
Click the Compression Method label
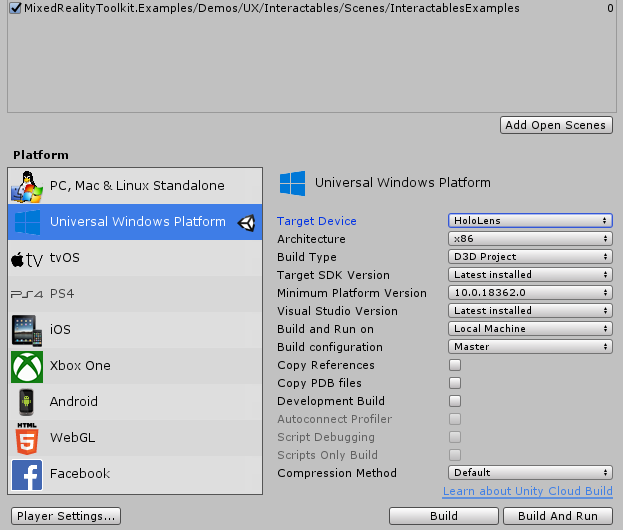[x=337, y=473]
